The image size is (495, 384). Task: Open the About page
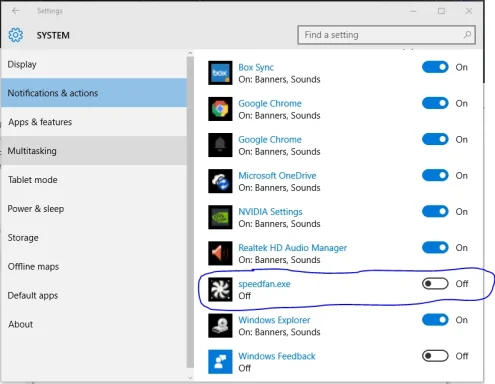[x=94, y=324]
